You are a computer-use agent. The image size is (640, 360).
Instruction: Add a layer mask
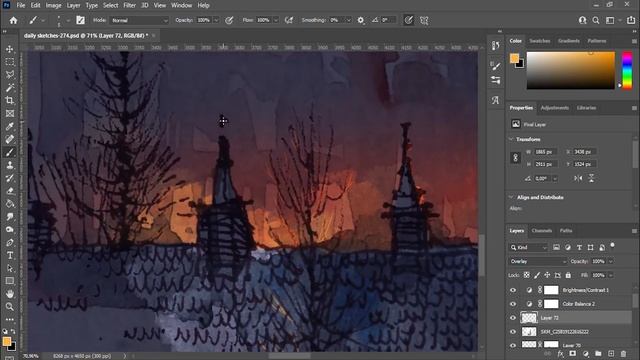point(573,354)
